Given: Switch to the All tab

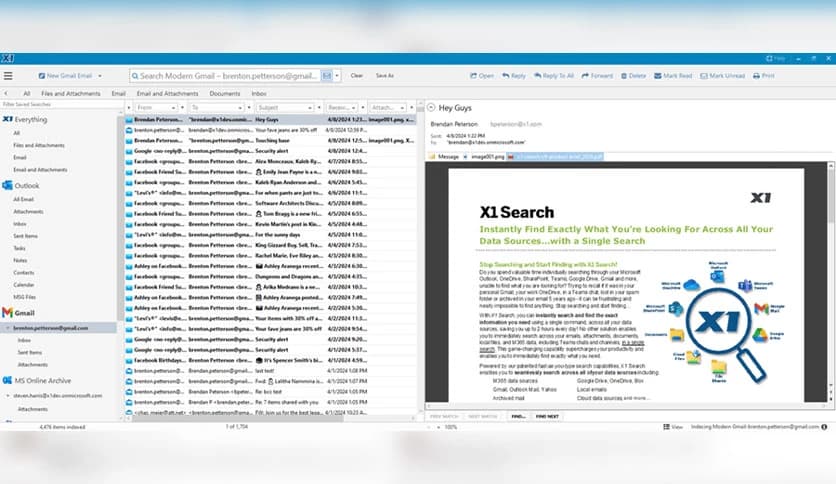Looking at the screenshot, I should pyautogui.click(x=27, y=93).
